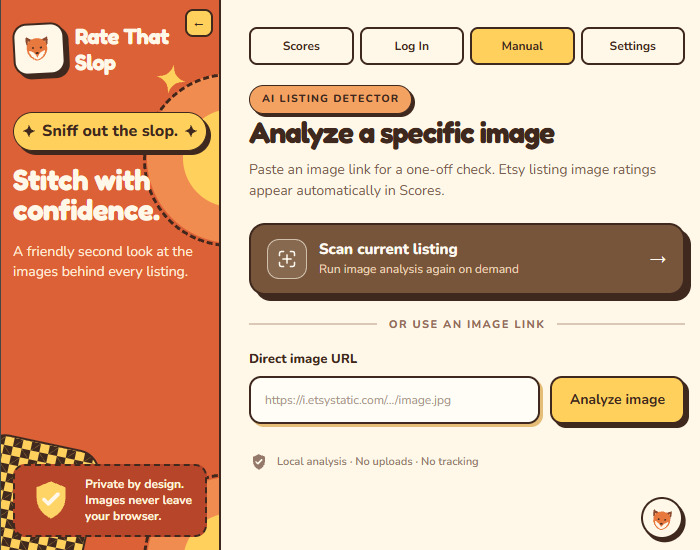This screenshot has width=700, height=550.
Task: Open the Scores tab
Action: [301, 46]
